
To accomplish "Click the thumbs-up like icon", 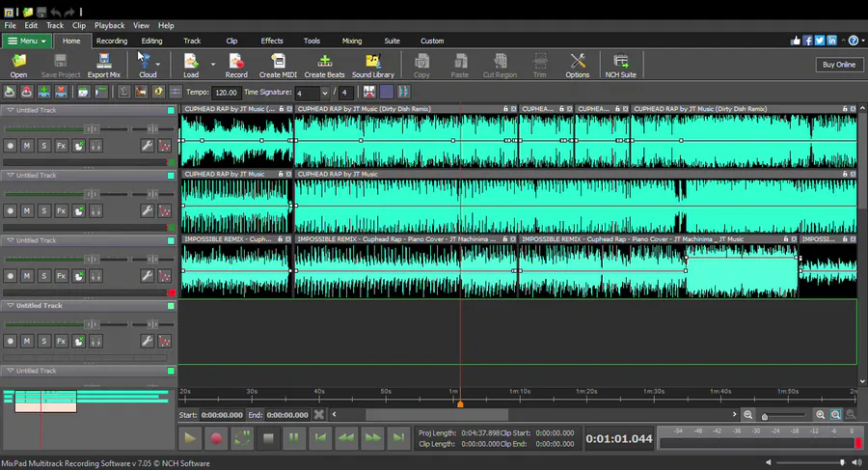I will [x=796, y=41].
